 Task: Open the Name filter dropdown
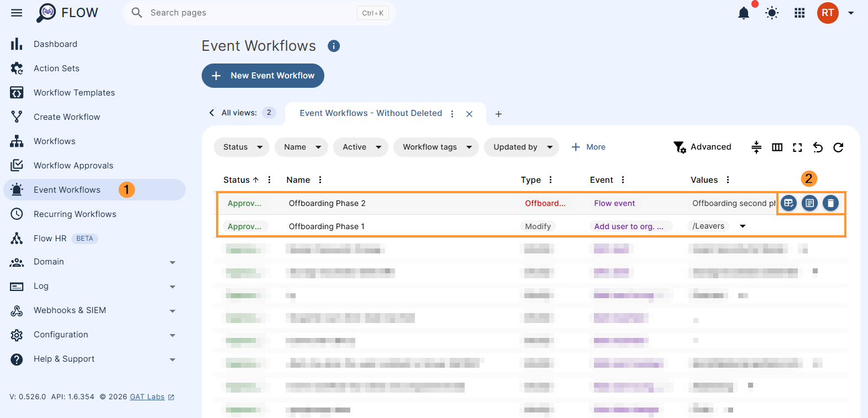302,147
